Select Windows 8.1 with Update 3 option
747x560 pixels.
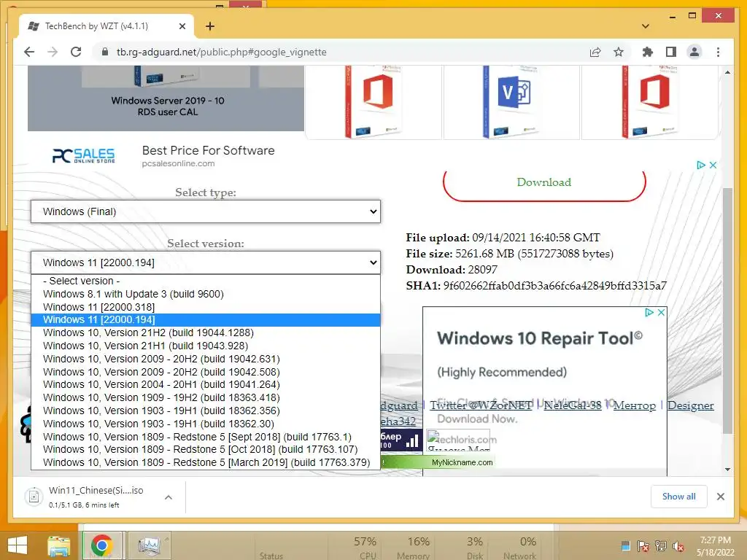[x=206, y=294]
